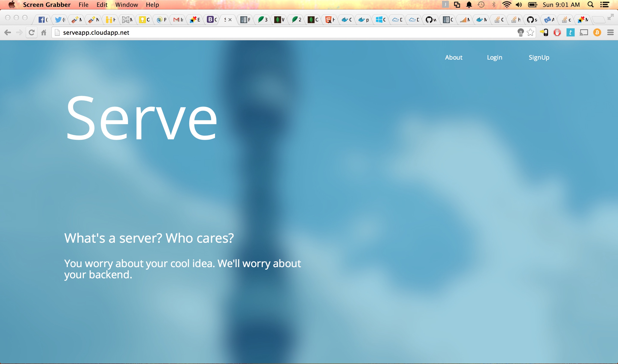
Task: Click the blue 't' extension icon
Action: 570,32
